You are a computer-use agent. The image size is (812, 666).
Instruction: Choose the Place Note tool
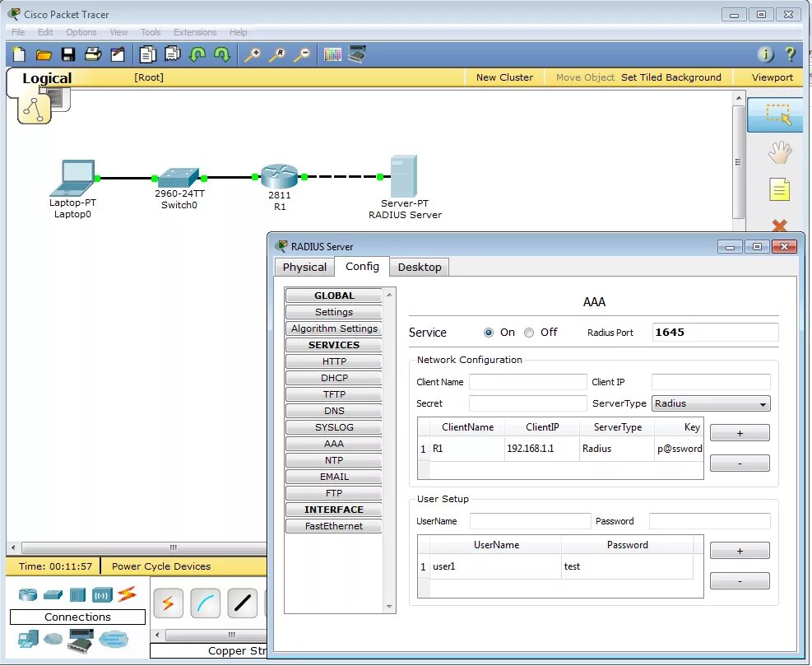coord(779,189)
